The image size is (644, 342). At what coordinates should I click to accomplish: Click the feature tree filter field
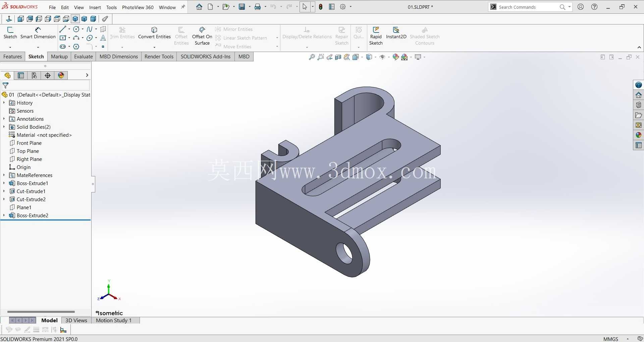coord(46,85)
